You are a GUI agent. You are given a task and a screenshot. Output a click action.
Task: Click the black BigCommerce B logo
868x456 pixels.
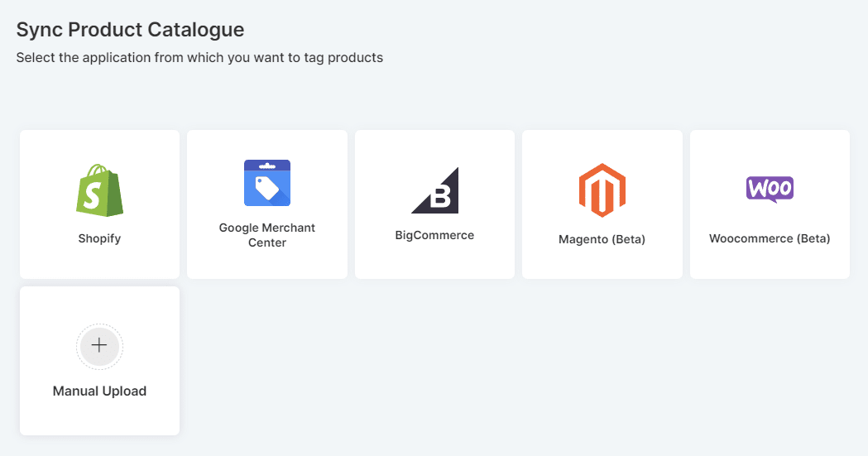coord(434,190)
